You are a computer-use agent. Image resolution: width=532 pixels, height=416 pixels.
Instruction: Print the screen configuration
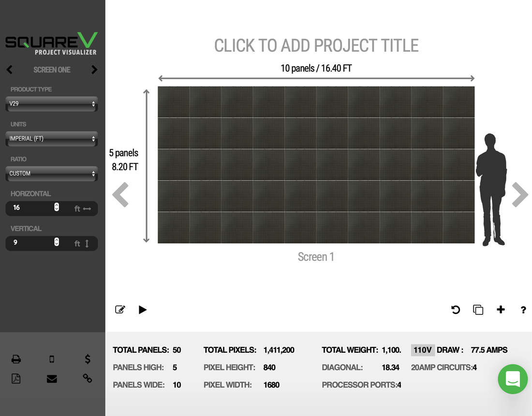(x=16, y=359)
